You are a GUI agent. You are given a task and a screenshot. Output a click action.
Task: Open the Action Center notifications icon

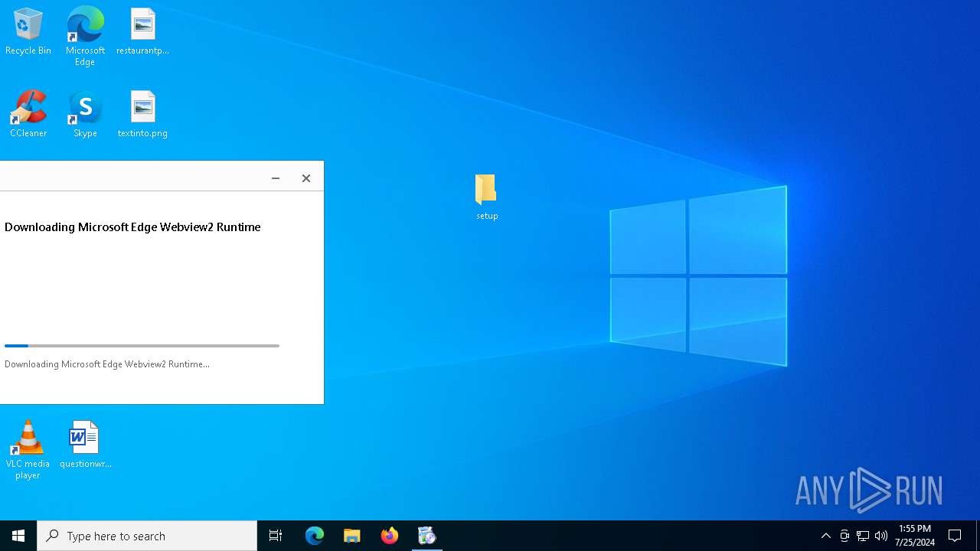(x=955, y=536)
